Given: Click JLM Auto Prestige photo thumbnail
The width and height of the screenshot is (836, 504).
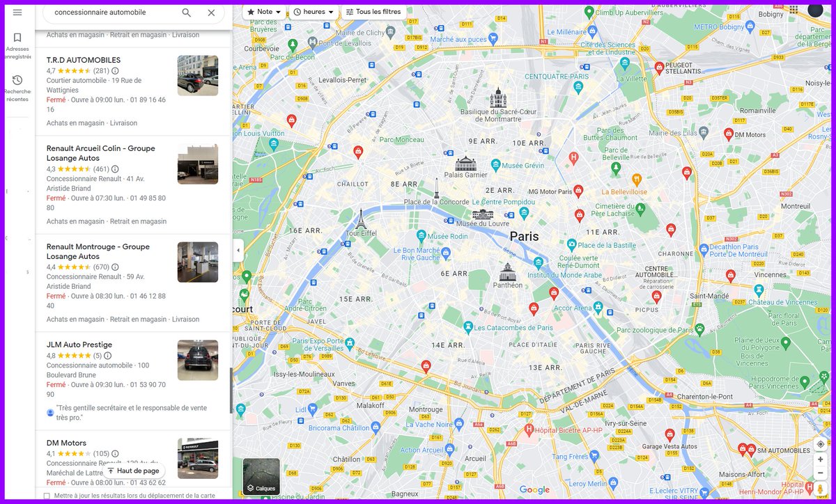Looking at the screenshot, I should pyautogui.click(x=198, y=361).
